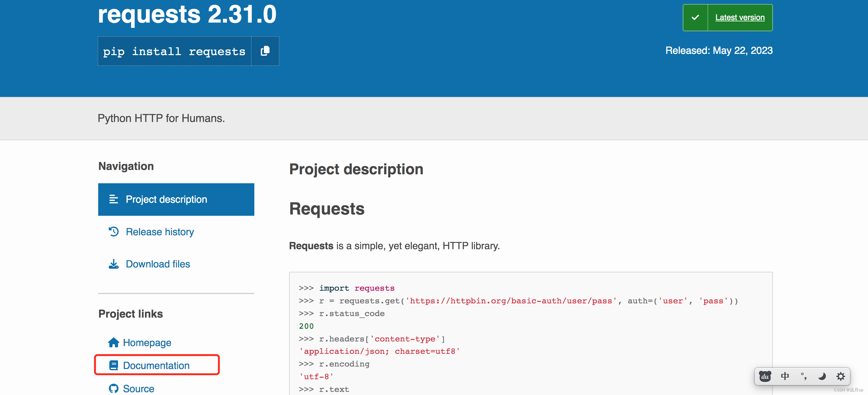
Task: Click the Requests heading in description
Action: tap(327, 208)
